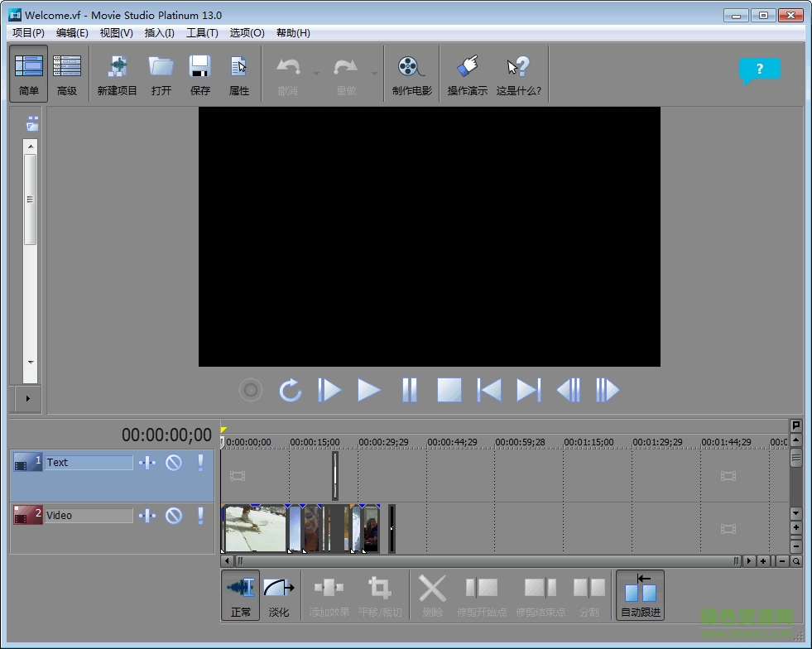Expand the collapsed left panel arrow
Screen dimensions: 812x649
27,399
